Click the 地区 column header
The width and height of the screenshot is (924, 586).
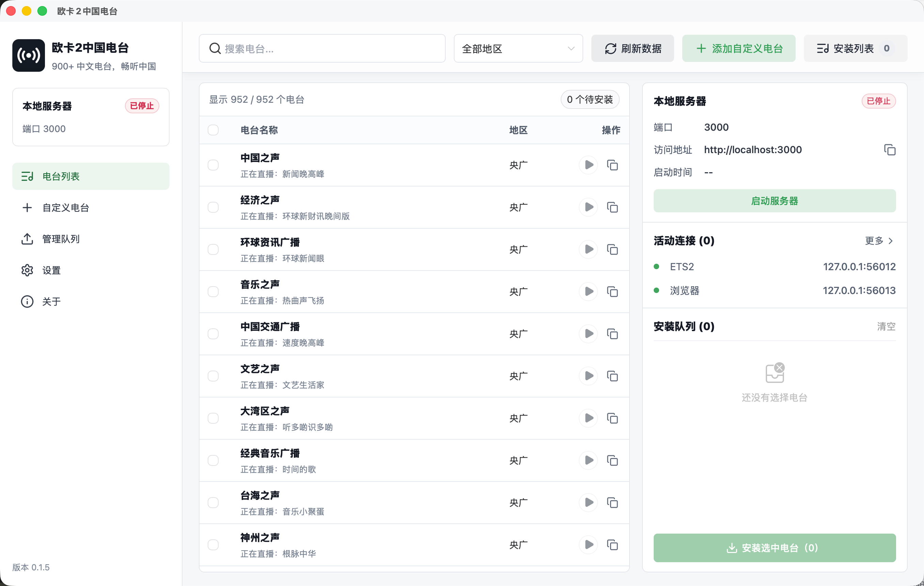point(519,130)
